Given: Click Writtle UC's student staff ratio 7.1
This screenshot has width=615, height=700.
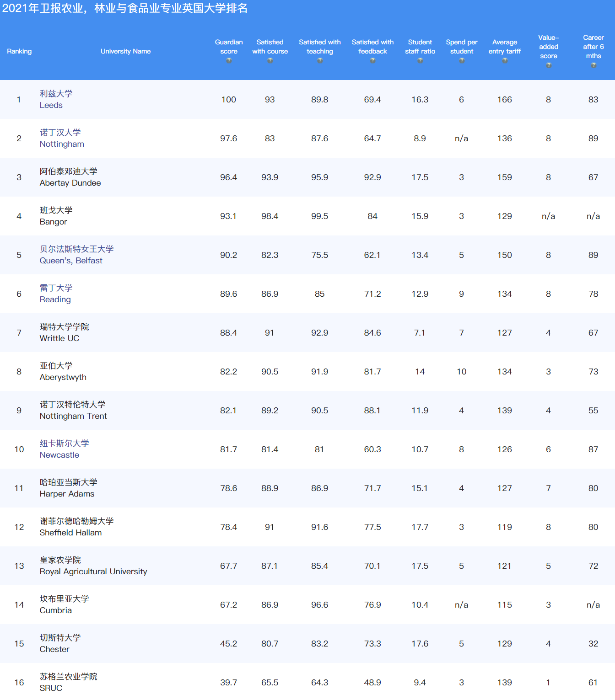Looking at the screenshot, I should 420,333.
